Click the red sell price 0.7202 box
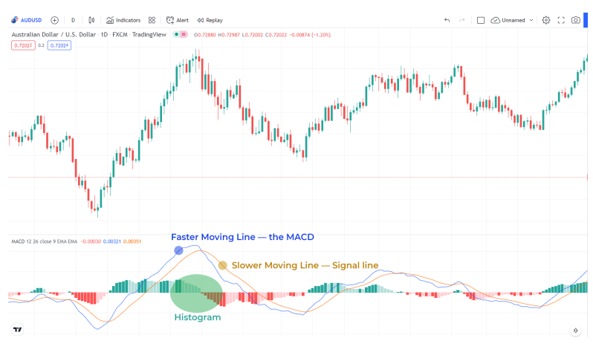This screenshot has height=364, width=593. pos(23,45)
